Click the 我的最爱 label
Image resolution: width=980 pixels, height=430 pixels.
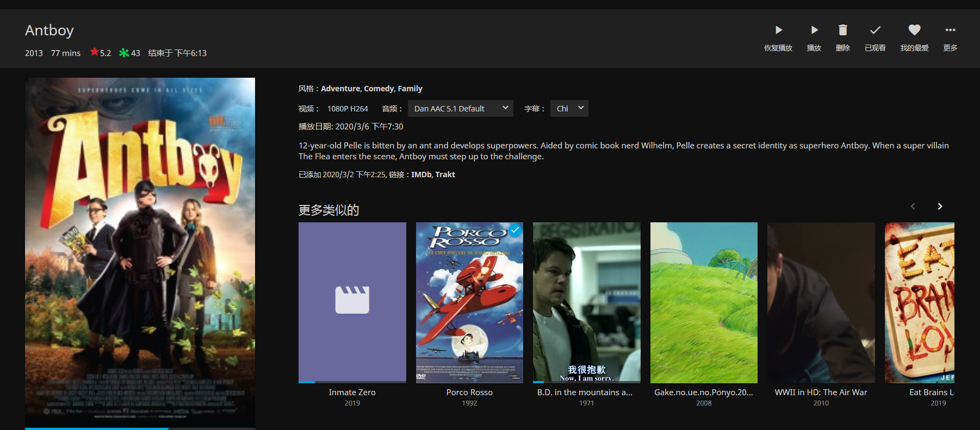[x=914, y=48]
